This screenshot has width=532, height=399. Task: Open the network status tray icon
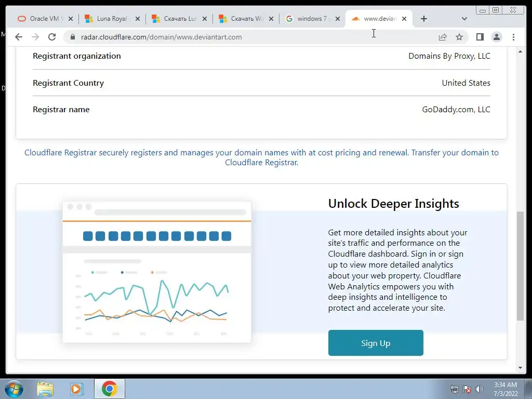[454, 389]
